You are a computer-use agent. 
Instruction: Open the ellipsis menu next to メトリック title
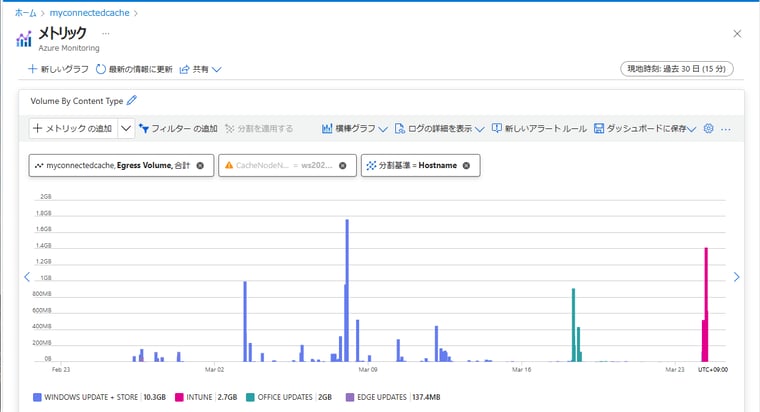(106, 33)
